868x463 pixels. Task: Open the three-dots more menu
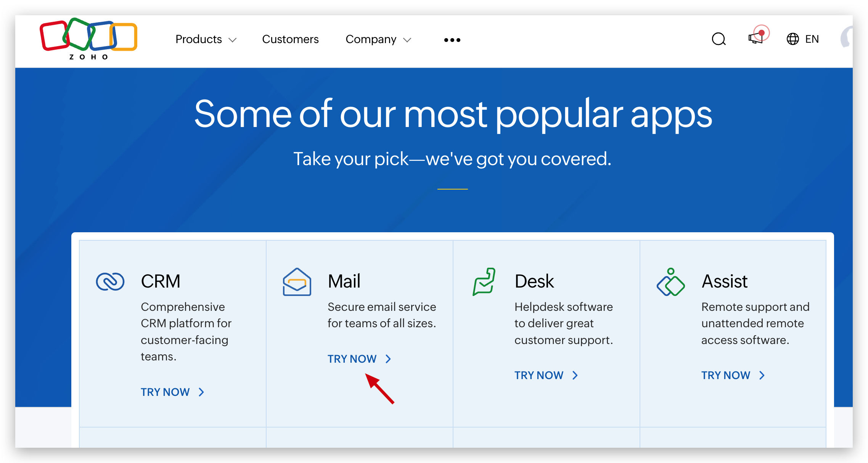452,40
